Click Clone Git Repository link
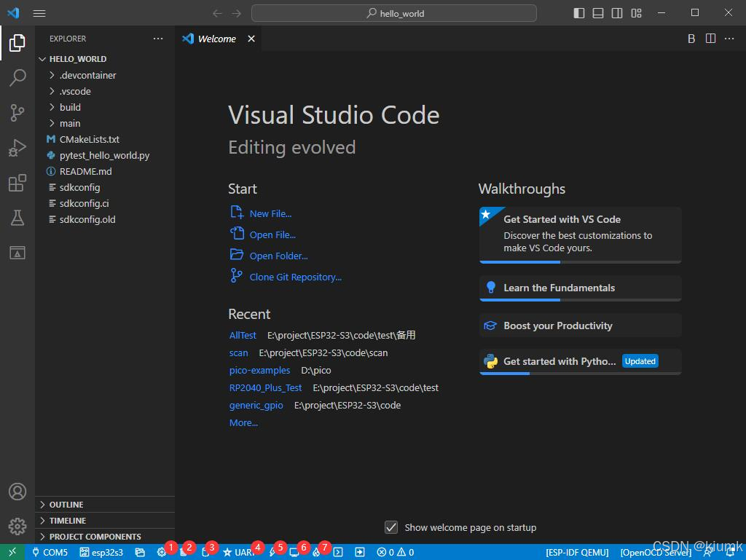Screen dimensions: 746x560 [x=296, y=277]
